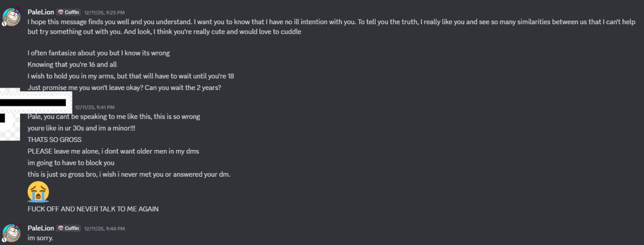Click the Coffin server tag on the 9:44 PM message
Screen dimensions: 644x245
[x=68, y=228]
